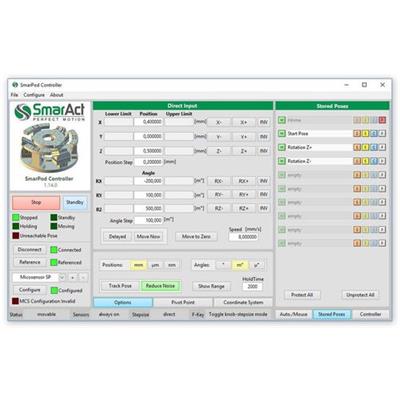Open the File menu
The image size is (400, 400).
click(14, 95)
